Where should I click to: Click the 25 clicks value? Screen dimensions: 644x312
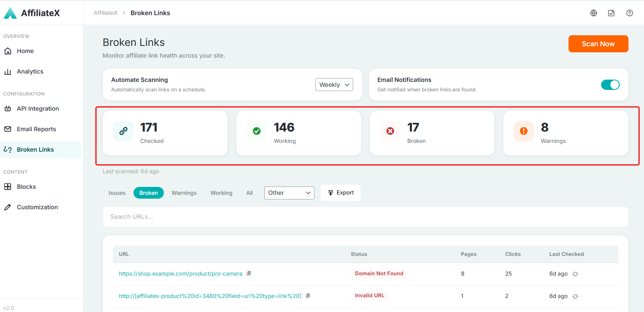coord(509,274)
